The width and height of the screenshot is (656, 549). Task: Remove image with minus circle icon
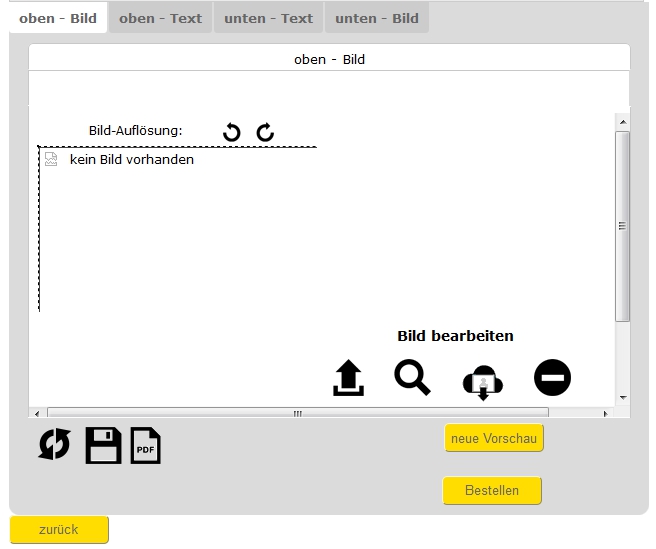tap(552, 378)
